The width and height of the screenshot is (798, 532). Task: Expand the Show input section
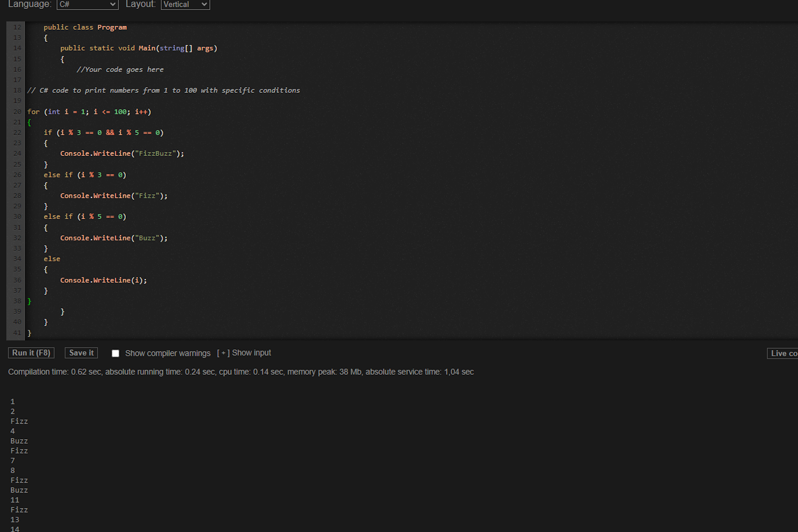pos(244,353)
